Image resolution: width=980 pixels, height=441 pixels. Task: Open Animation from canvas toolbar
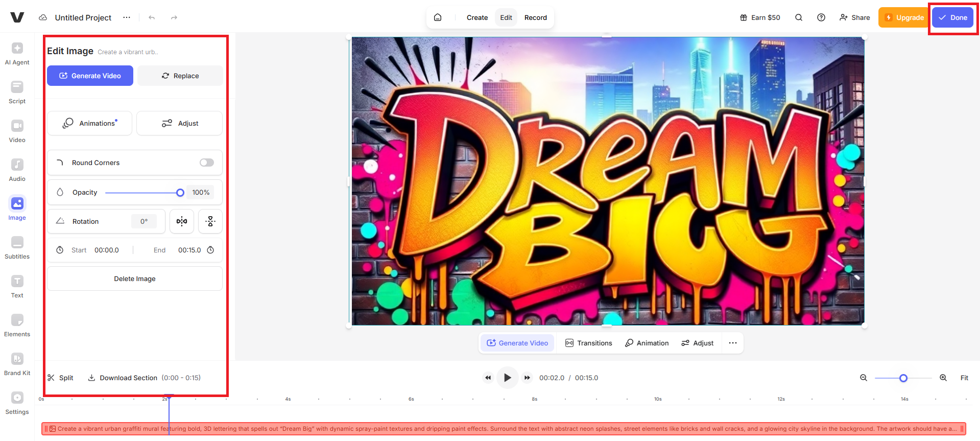point(647,343)
